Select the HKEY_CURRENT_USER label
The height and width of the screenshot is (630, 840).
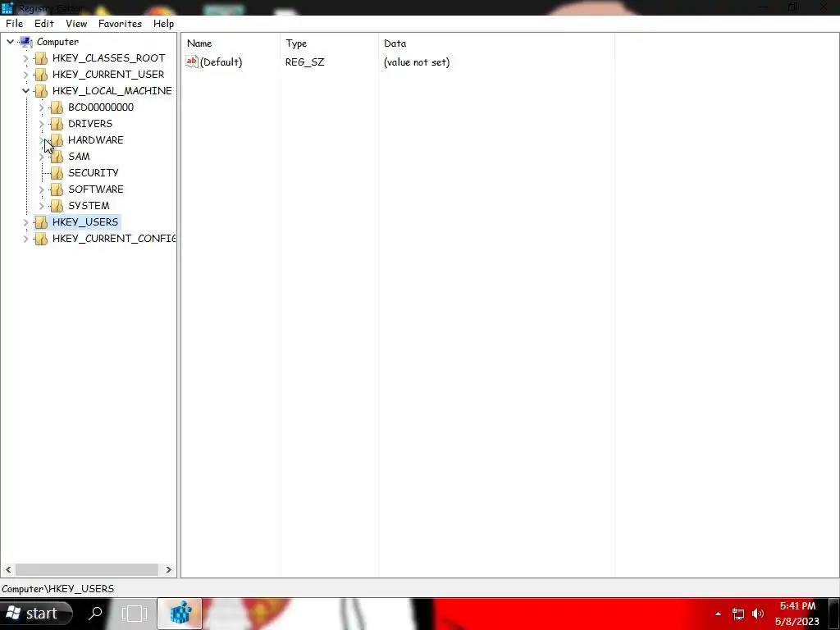[108, 75]
